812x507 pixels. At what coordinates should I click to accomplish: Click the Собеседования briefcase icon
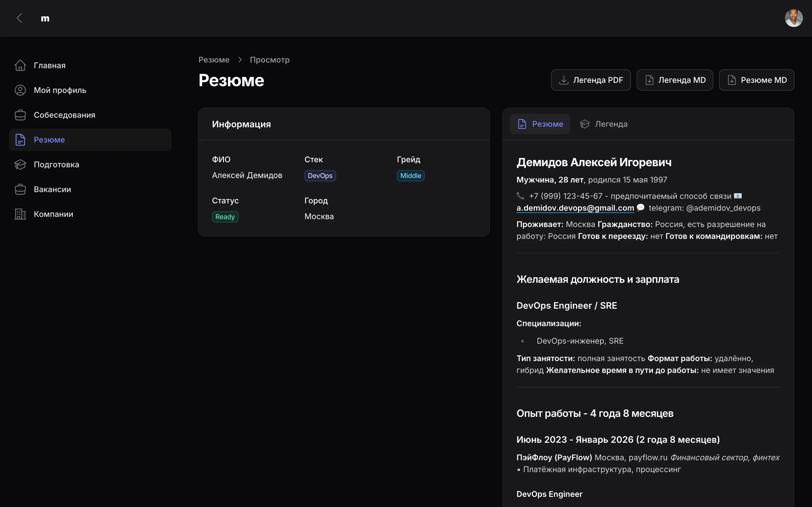click(20, 115)
